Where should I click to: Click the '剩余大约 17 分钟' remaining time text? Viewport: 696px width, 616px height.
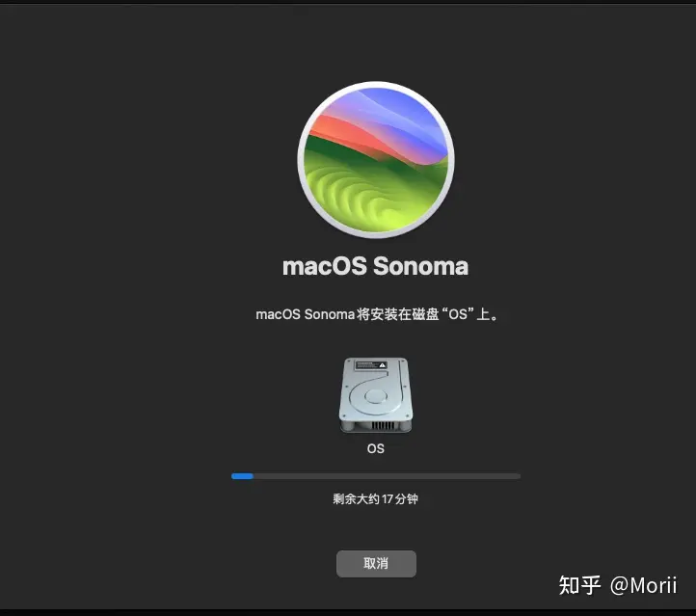376,498
